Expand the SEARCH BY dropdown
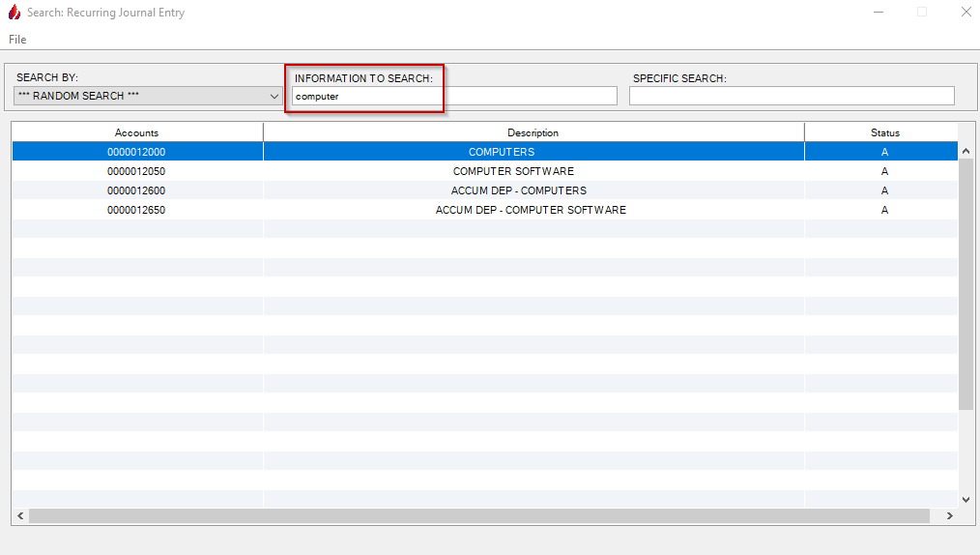The height and width of the screenshot is (555, 980). click(274, 96)
